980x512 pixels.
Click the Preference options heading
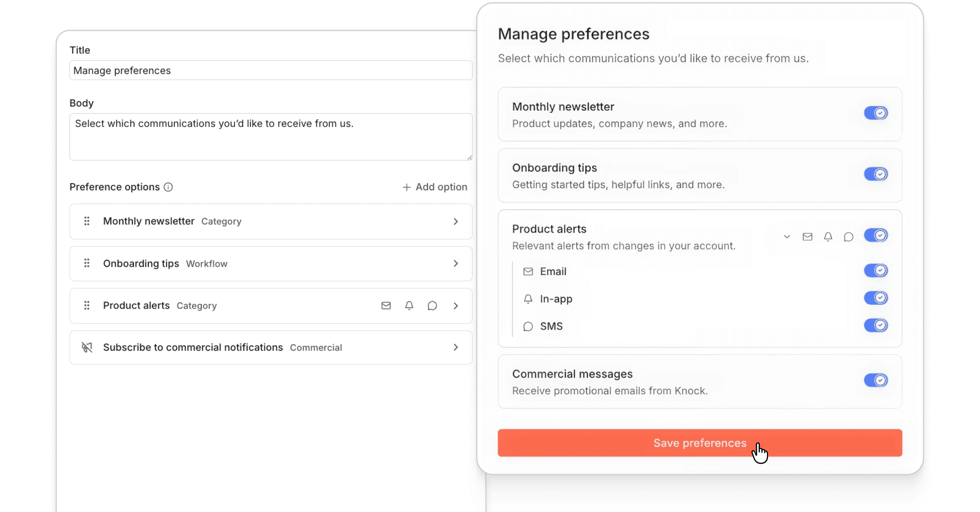pos(114,187)
